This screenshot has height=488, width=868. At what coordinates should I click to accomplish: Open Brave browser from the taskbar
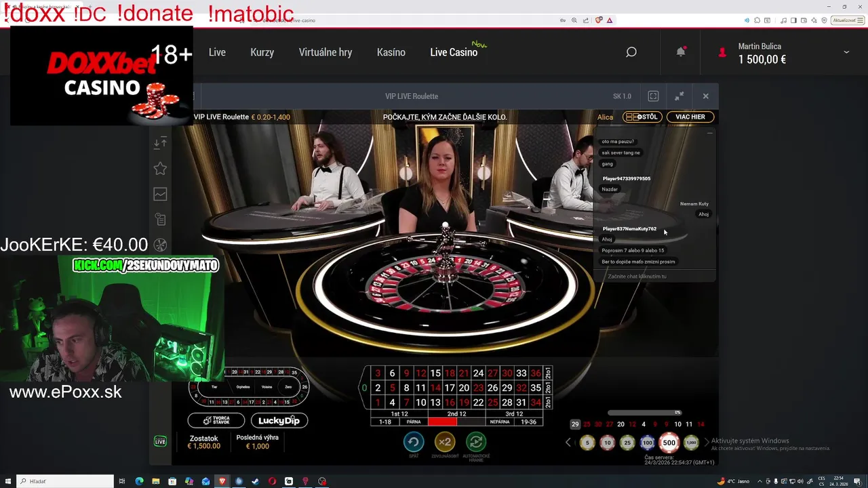(222, 481)
